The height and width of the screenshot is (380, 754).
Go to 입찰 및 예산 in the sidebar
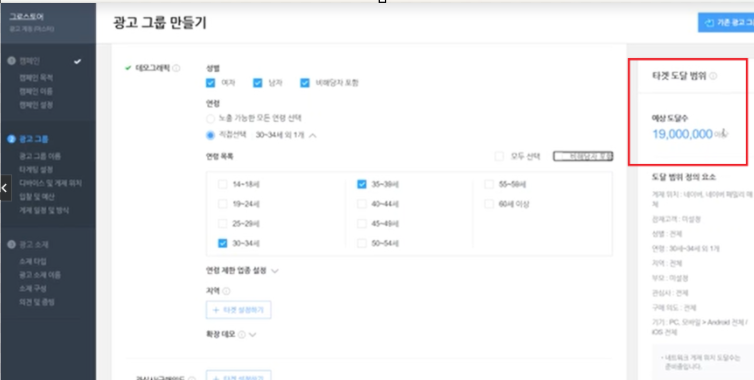(37, 197)
